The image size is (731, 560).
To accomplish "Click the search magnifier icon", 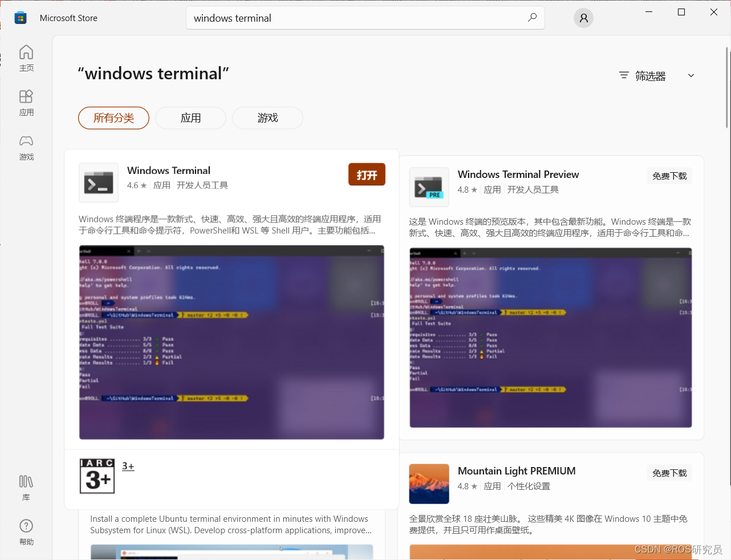I will pyautogui.click(x=532, y=18).
